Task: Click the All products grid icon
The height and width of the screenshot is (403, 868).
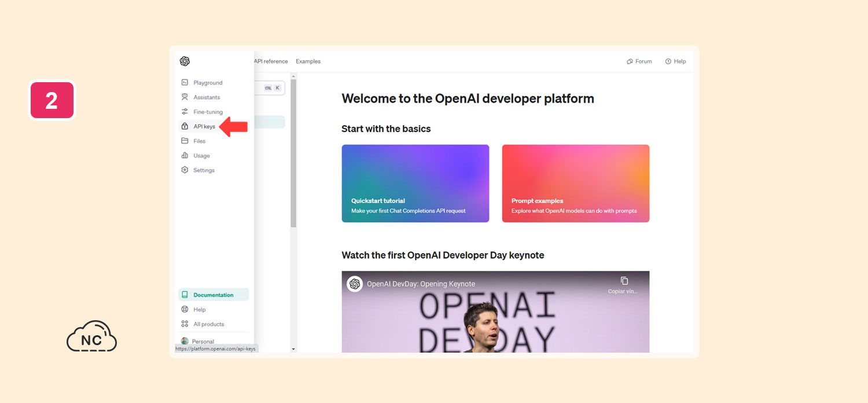Action: click(185, 324)
